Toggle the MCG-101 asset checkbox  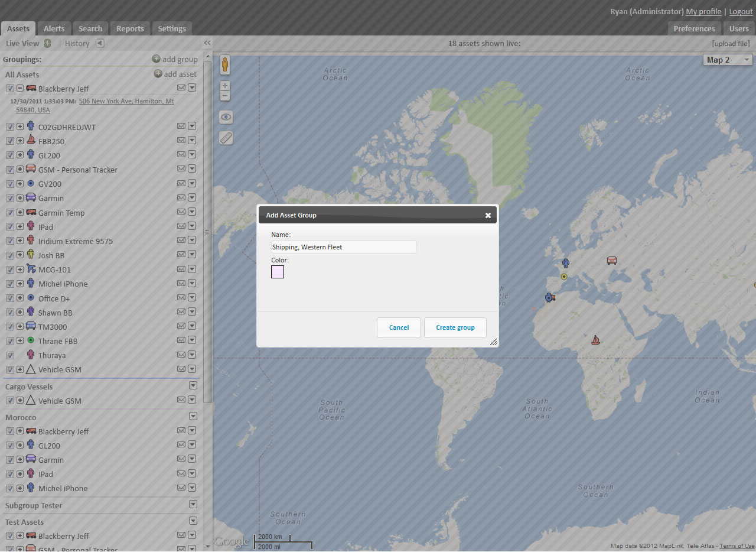[x=10, y=269]
